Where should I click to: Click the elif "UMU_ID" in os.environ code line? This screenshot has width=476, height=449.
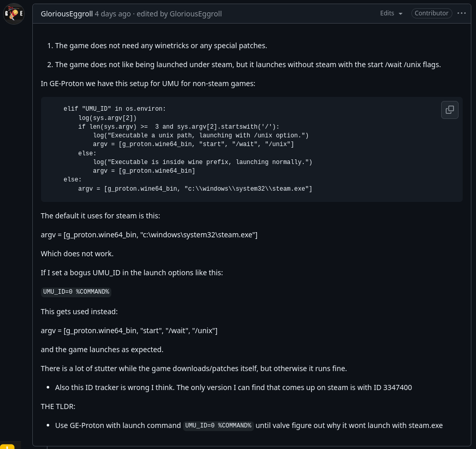point(115,109)
